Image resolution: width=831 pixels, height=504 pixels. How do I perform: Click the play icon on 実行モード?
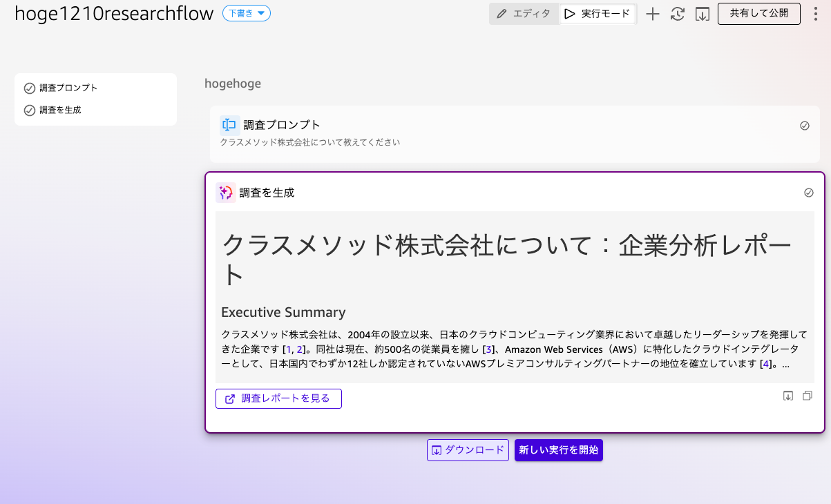570,13
